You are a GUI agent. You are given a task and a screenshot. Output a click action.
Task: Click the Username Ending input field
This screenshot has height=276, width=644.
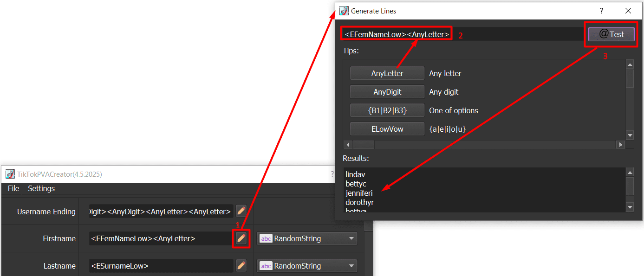pos(161,211)
